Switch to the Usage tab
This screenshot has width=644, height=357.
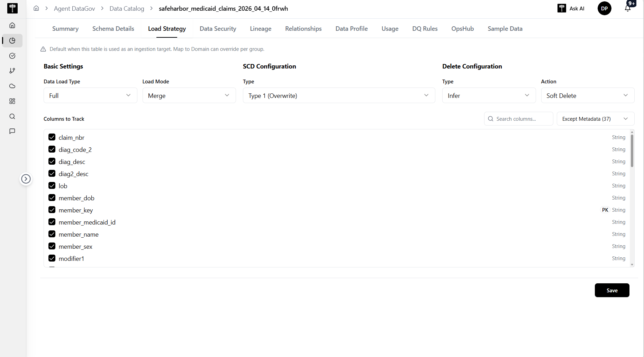(390, 29)
